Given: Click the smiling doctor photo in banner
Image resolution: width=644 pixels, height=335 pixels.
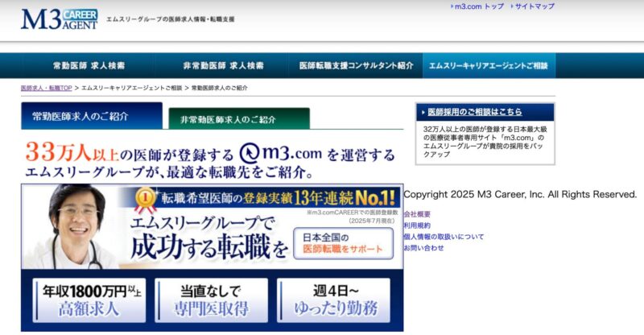Looking at the screenshot, I should [74, 226].
